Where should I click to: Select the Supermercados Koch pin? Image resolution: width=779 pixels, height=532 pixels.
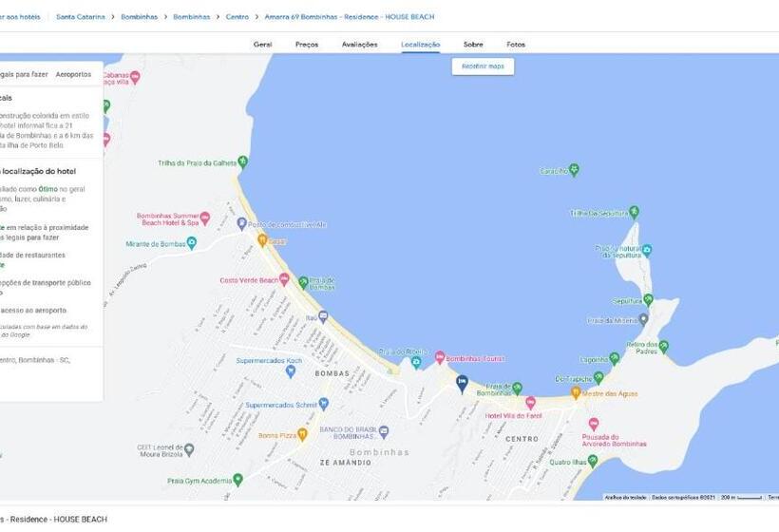pyautogui.click(x=291, y=371)
